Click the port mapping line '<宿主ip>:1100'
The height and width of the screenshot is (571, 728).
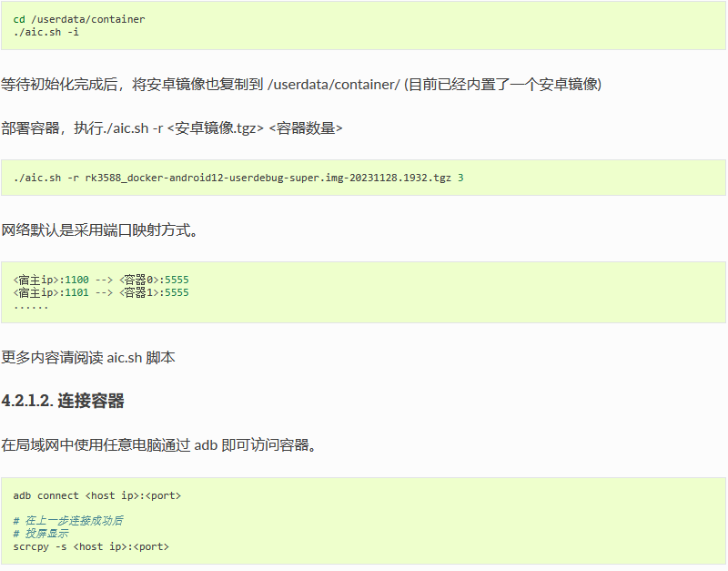[101, 280]
